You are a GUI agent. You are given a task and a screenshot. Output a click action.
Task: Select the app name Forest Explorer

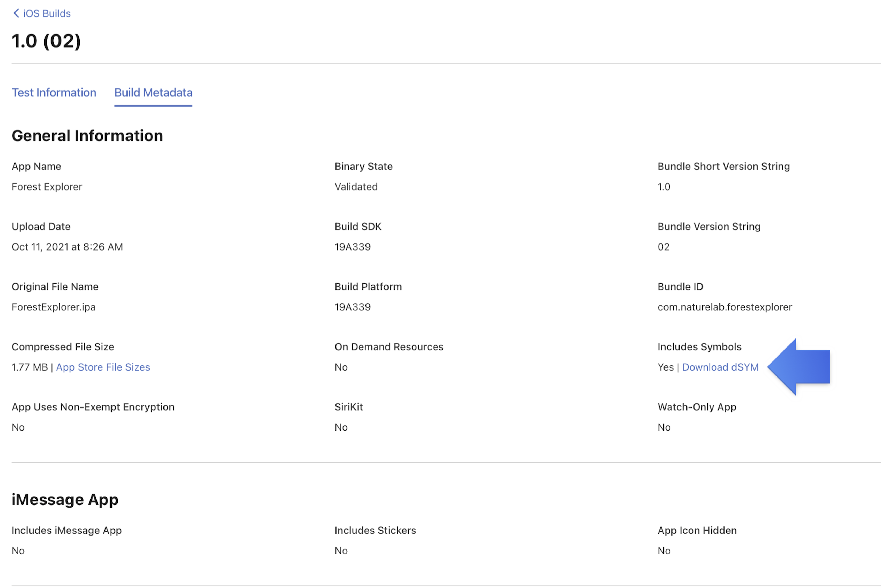[47, 186]
